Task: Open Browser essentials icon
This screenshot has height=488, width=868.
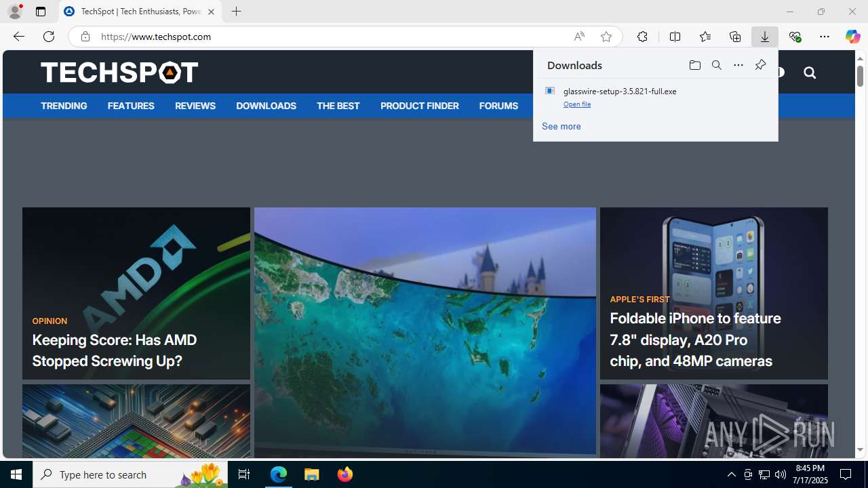Action: click(x=795, y=37)
